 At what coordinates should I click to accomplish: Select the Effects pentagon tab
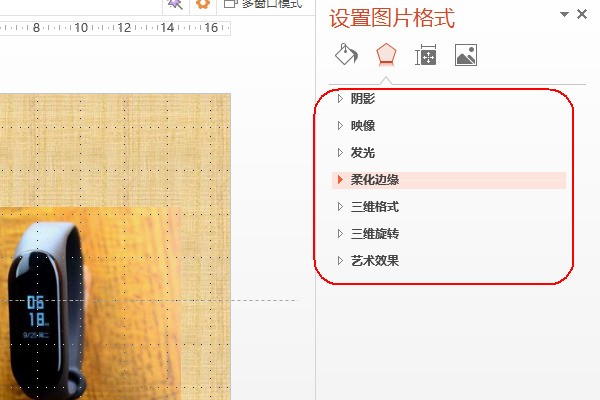tap(386, 54)
